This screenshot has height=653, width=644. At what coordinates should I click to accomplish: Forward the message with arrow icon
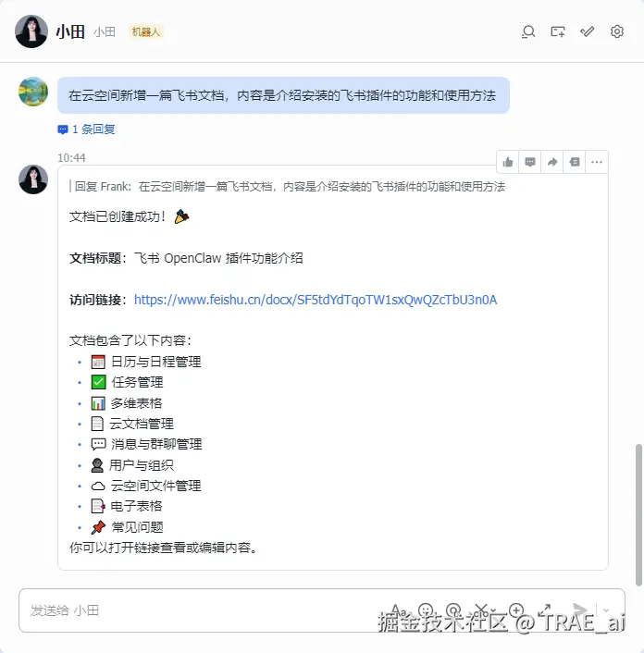[552, 162]
